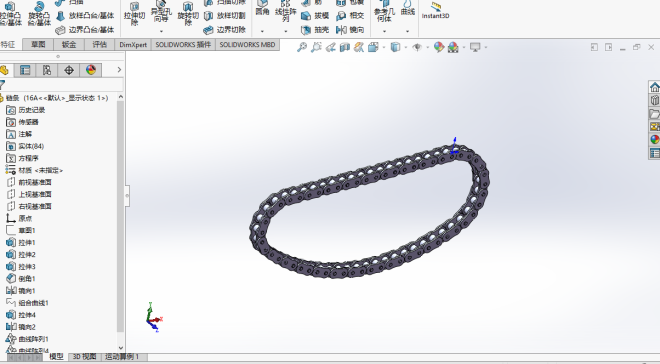Select the 组合曲线1 composite curve feature
Screen dimensions: 660x364
point(28,303)
